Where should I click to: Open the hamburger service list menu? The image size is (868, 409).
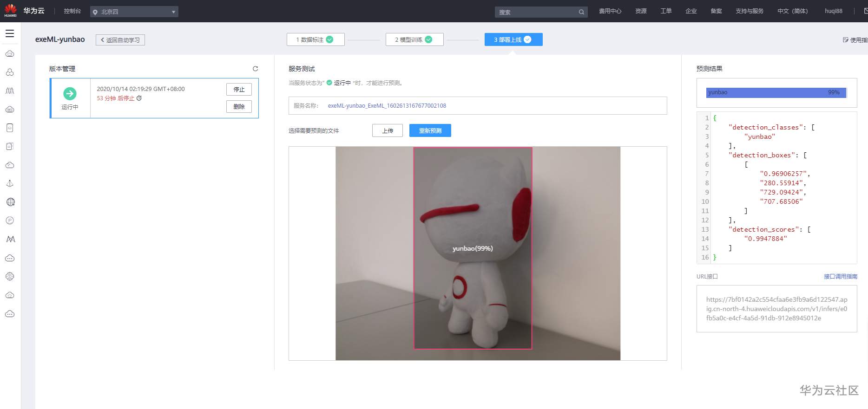pos(10,33)
